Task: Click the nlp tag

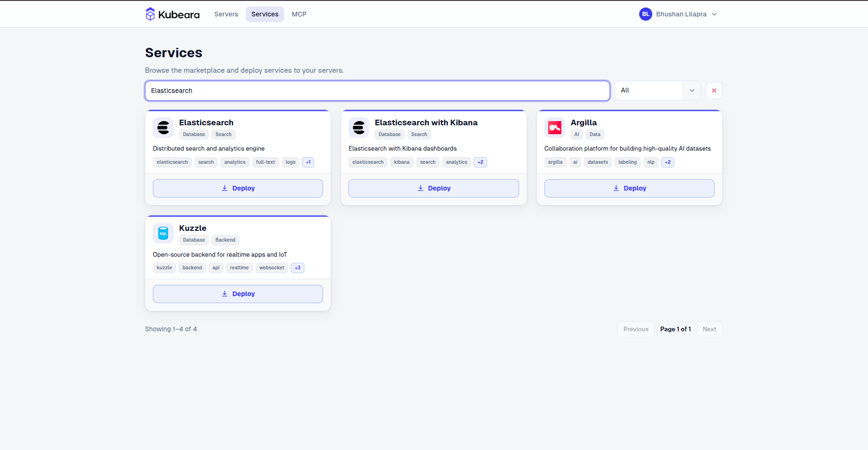Action: click(651, 162)
